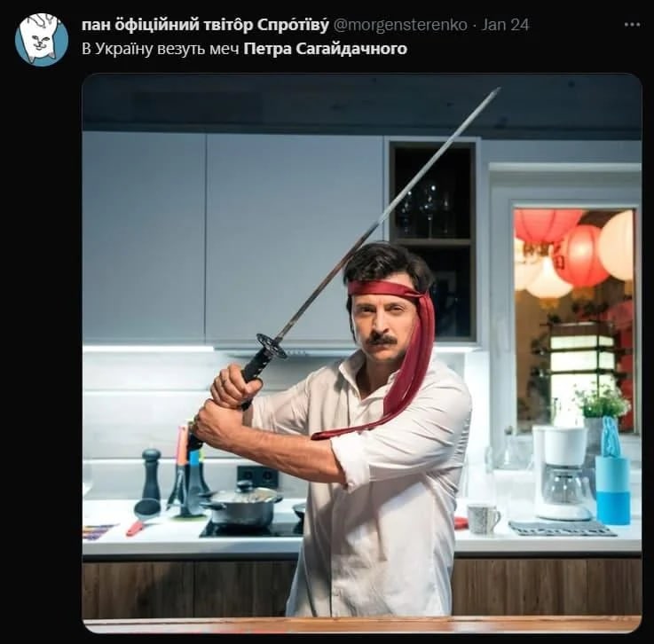Click the black pepper grinder on the counter

[151, 475]
